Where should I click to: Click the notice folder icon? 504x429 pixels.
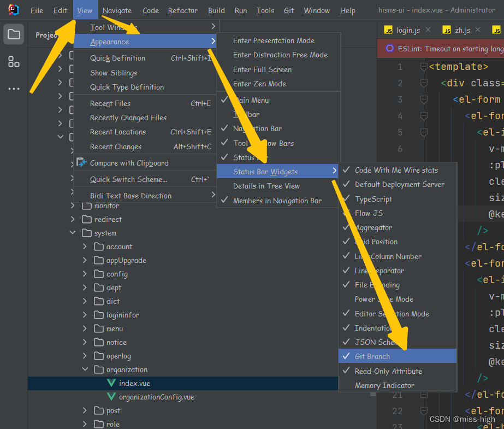(99, 342)
